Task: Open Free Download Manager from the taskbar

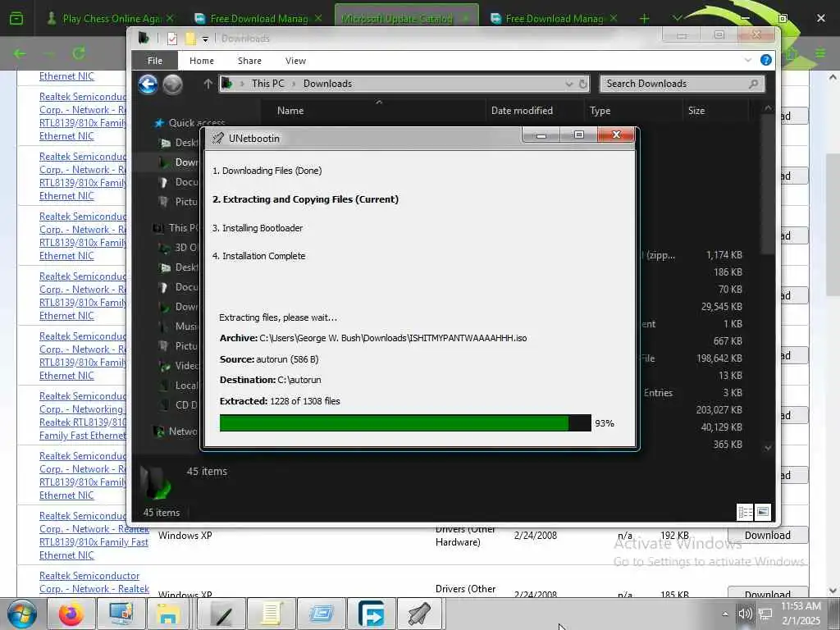Action: (x=372, y=614)
